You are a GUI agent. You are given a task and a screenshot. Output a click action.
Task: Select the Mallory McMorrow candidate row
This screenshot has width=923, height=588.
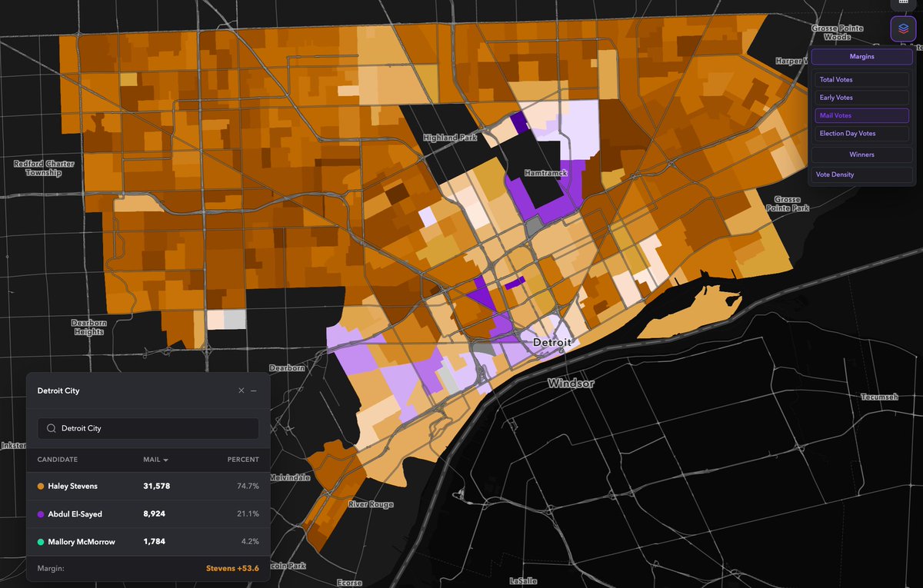[148, 542]
